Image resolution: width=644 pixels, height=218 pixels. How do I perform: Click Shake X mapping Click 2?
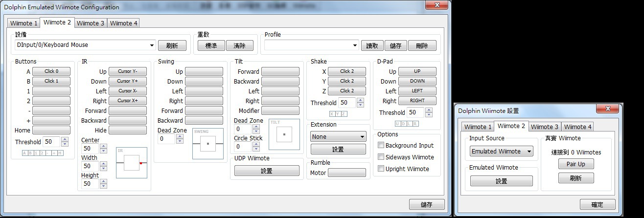[x=347, y=71]
